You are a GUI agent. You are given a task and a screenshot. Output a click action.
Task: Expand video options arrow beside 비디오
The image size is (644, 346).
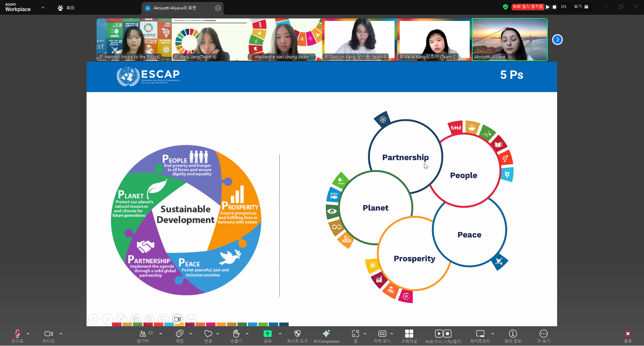tap(61, 334)
